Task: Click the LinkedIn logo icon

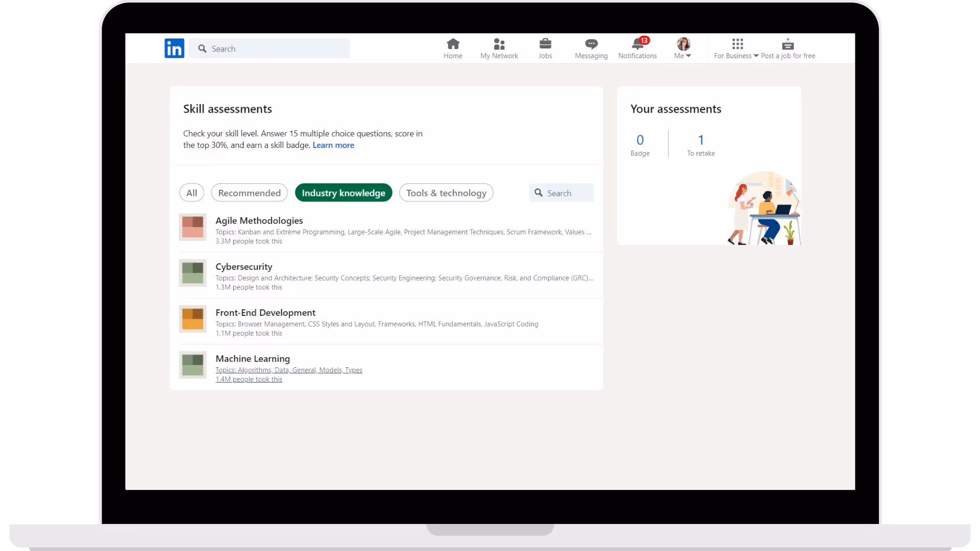Action: (174, 48)
